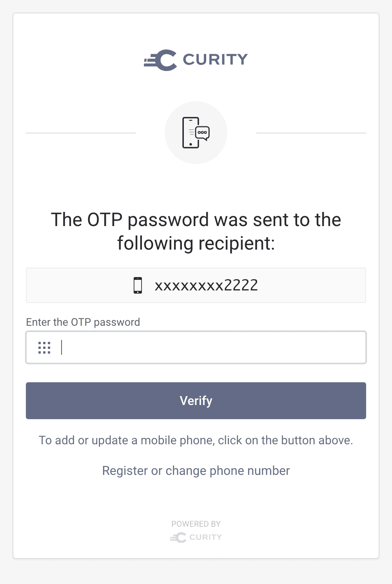Open Register or change phone number
The image size is (392, 584).
pos(196,471)
